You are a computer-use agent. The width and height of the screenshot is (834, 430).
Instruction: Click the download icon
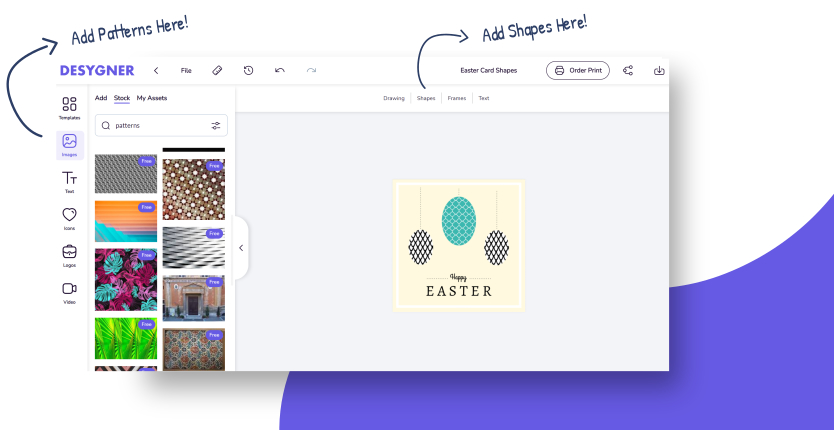[659, 71]
